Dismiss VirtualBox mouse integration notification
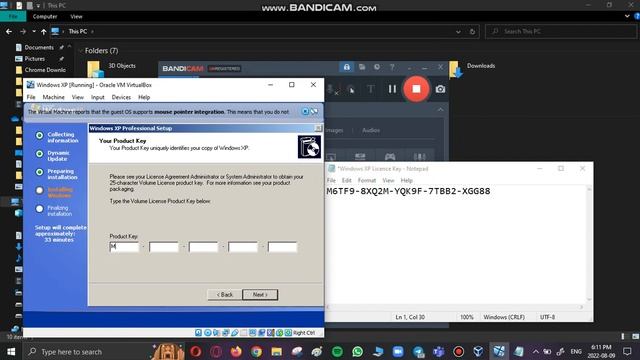Viewport: 640px width, 360px height. 305,111
